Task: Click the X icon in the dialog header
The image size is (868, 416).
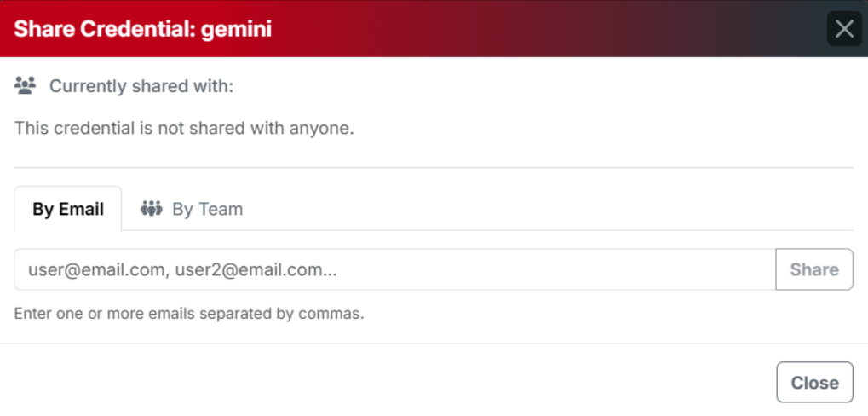Action: [x=844, y=29]
